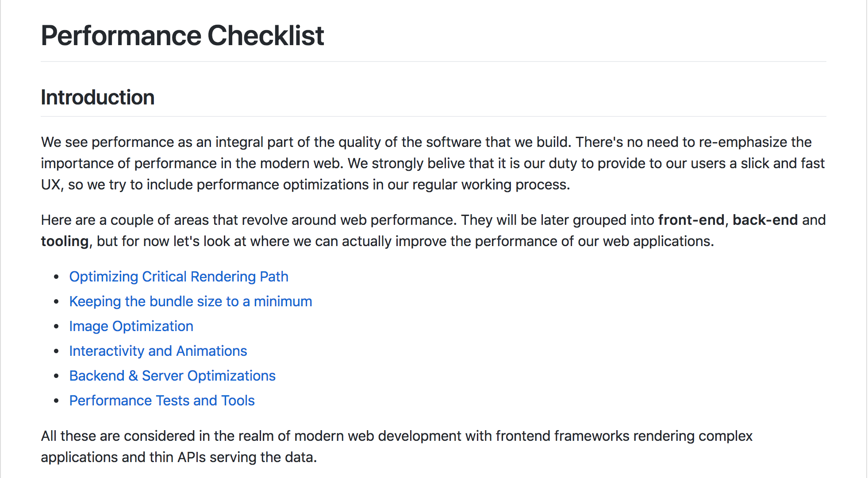Click the bold word front-end
Viewport: 868px width, 478px height.
click(x=691, y=220)
